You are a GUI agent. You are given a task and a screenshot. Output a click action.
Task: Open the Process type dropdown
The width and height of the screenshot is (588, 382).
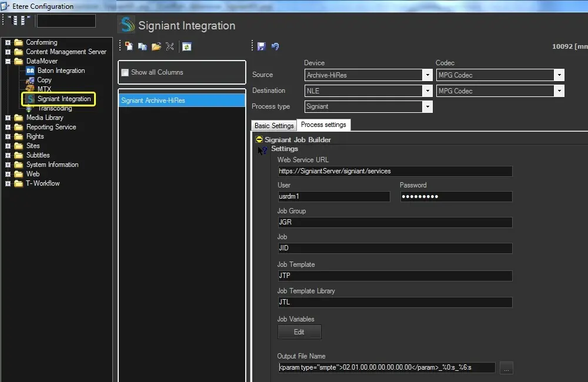pos(427,107)
